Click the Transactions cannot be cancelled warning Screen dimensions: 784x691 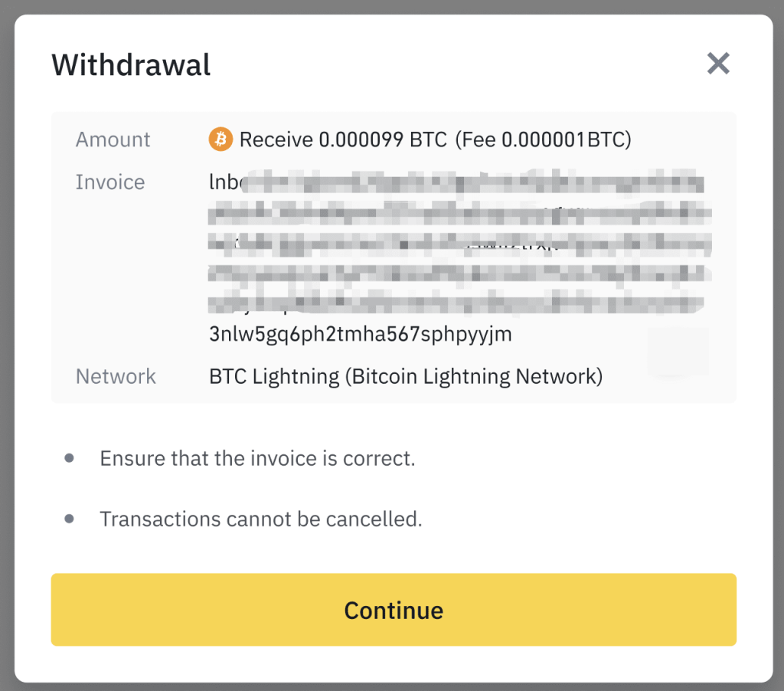261,519
